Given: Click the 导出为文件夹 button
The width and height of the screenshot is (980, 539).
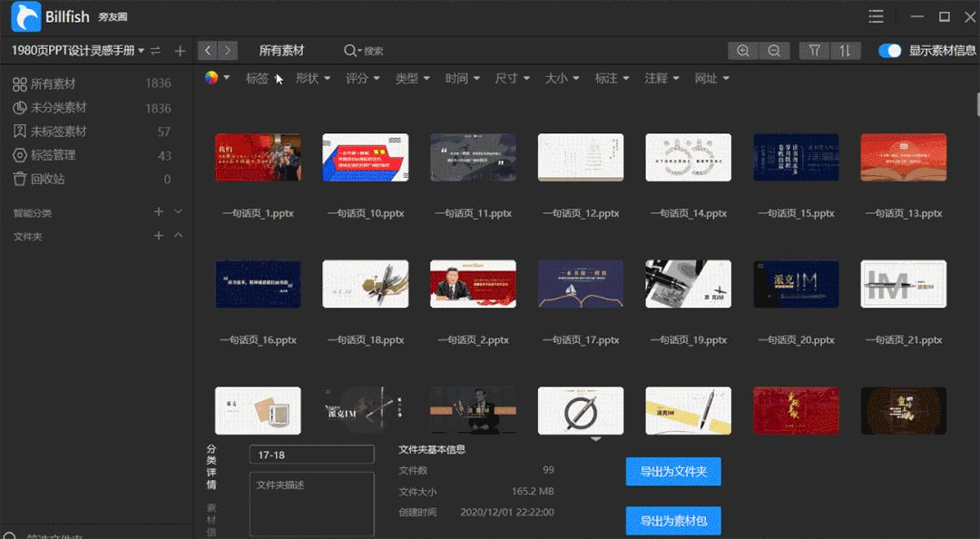Looking at the screenshot, I should point(673,471).
